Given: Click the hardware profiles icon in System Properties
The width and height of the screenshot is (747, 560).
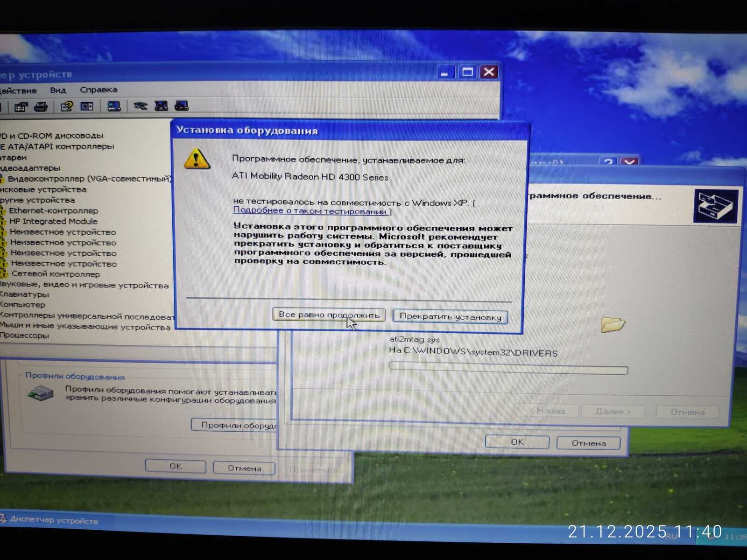Looking at the screenshot, I should click(41, 394).
